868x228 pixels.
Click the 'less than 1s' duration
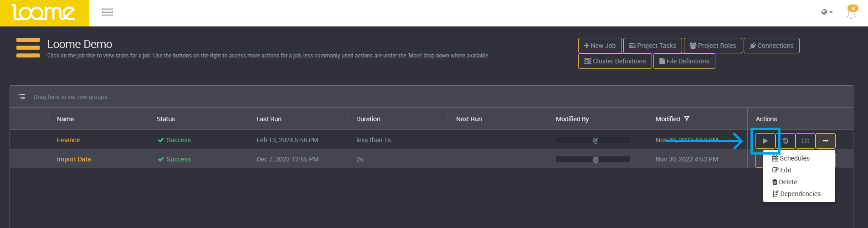tap(374, 140)
